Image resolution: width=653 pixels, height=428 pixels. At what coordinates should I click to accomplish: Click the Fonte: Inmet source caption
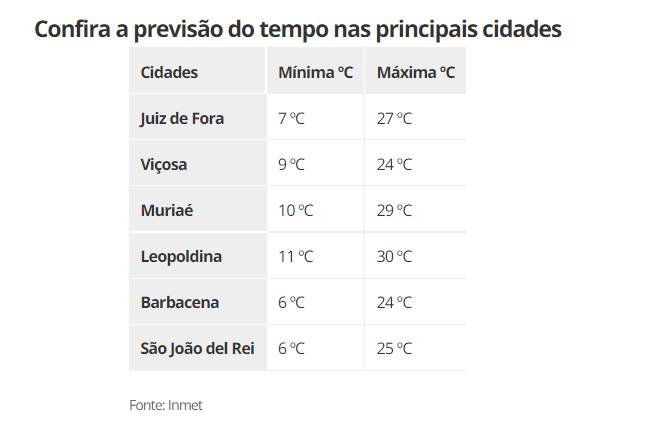(166, 405)
